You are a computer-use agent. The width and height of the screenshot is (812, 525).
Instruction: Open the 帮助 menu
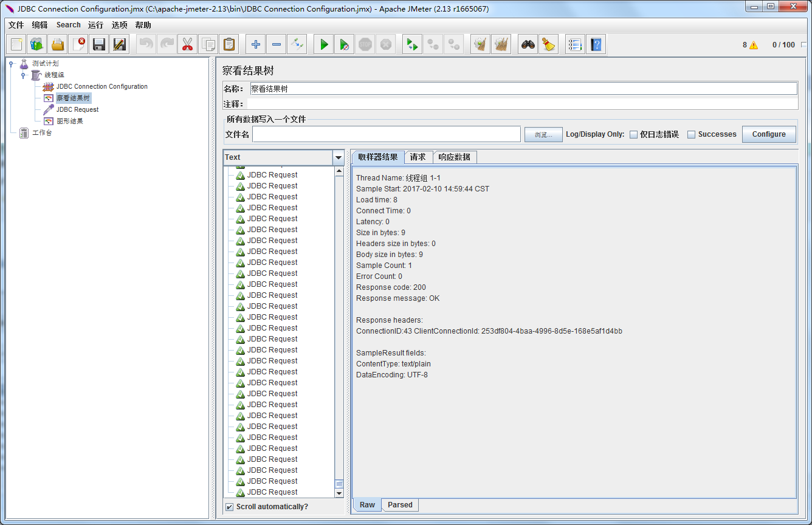click(x=143, y=25)
